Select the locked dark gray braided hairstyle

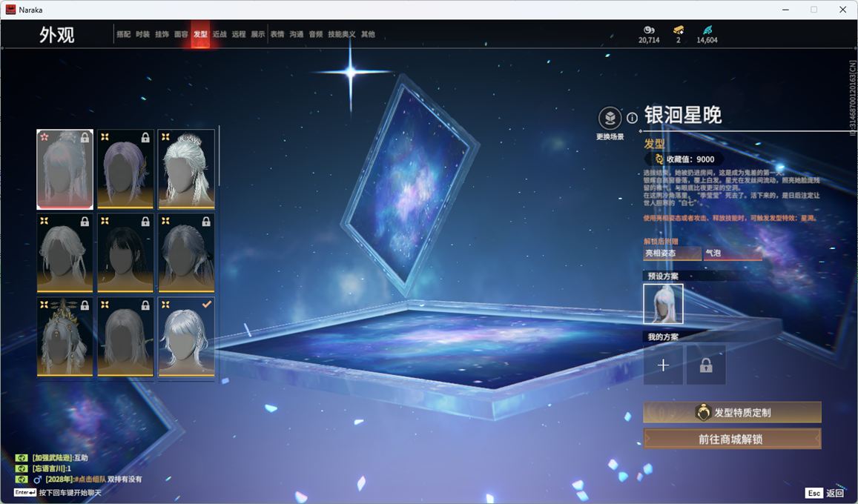(186, 253)
